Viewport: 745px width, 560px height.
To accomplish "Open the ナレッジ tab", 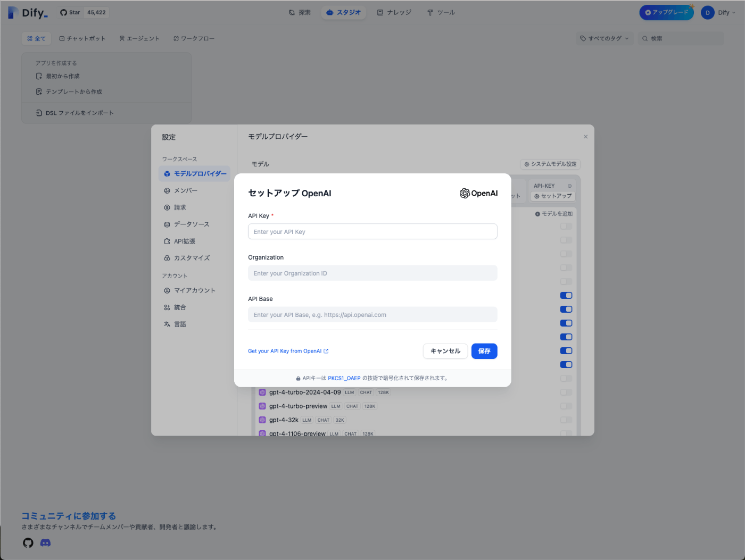I will click(x=394, y=12).
